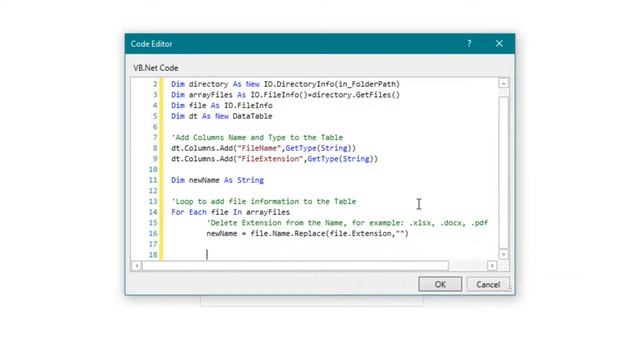Click the line 'Dim file As IO.FileInfo'
This screenshot has height=360, width=640.
pyautogui.click(x=222, y=105)
